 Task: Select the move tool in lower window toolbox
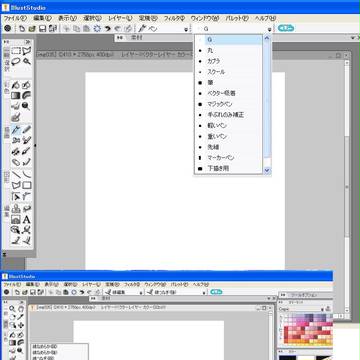(21, 325)
